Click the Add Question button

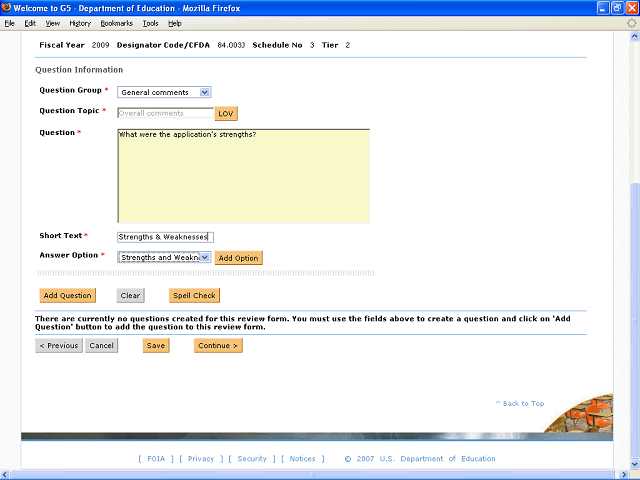(68, 296)
